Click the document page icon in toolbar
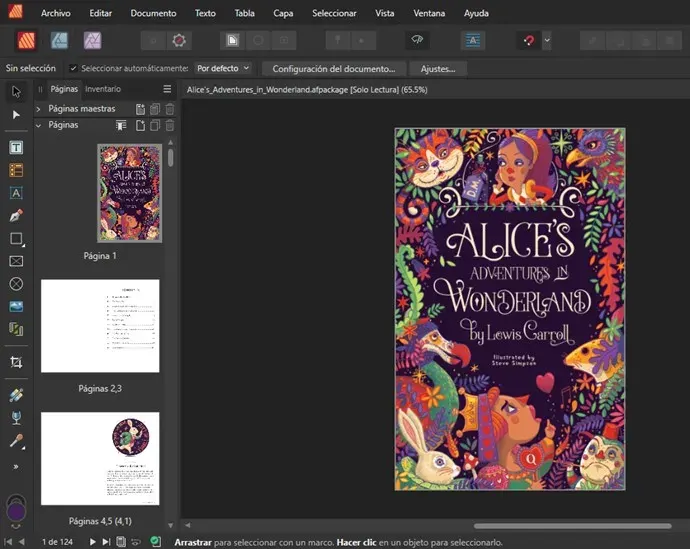 coord(232,40)
